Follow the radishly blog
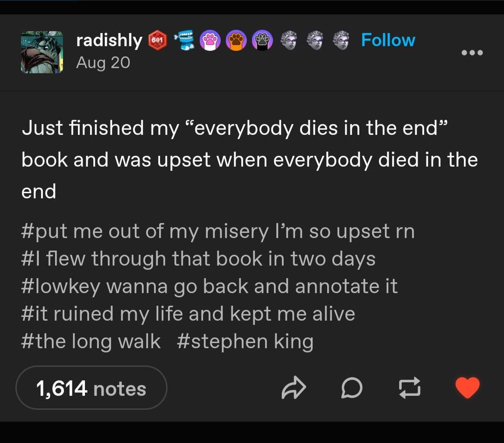 [x=388, y=40]
